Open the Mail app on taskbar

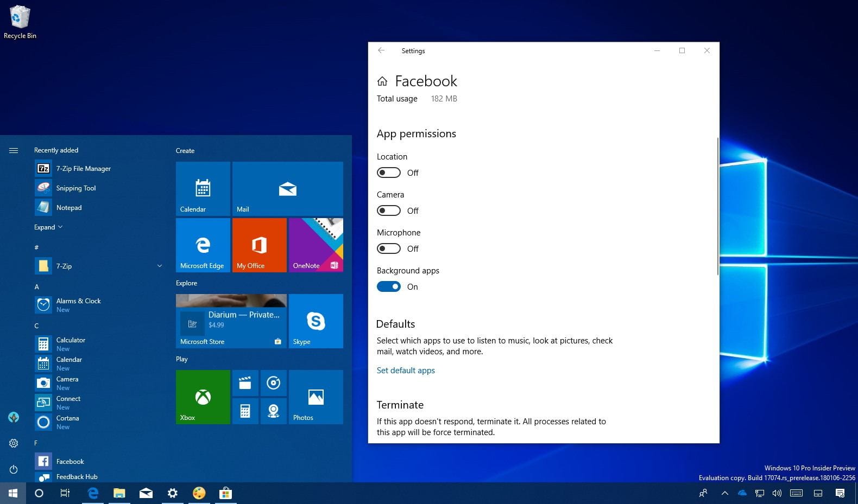[146, 493]
